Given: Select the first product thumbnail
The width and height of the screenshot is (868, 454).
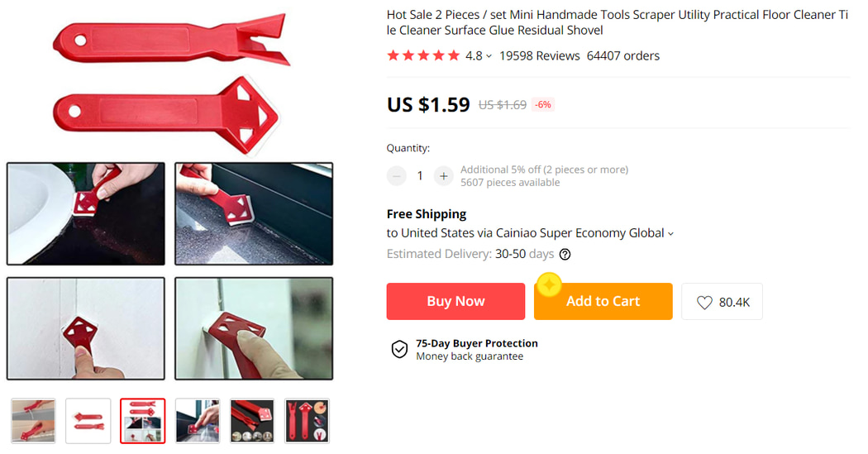Looking at the screenshot, I should pos(34,421).
